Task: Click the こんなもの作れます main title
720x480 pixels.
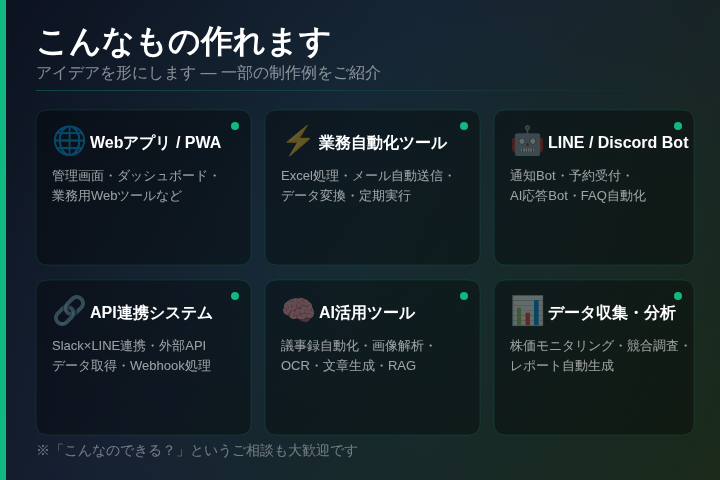Action: tap(183, 42)
